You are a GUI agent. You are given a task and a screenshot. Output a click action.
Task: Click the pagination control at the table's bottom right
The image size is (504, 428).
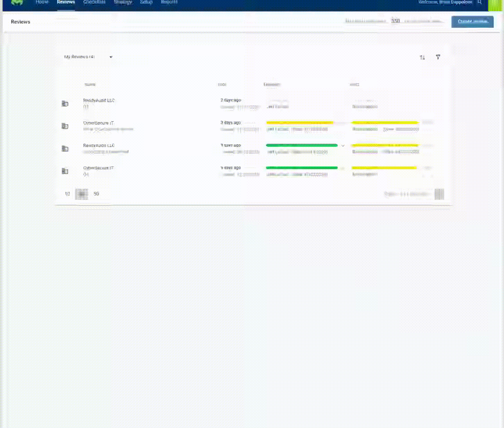(x=439, y=194)
